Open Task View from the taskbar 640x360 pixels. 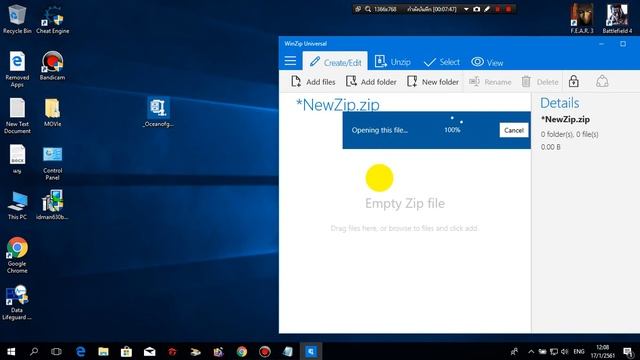click(x=56, y=351)
